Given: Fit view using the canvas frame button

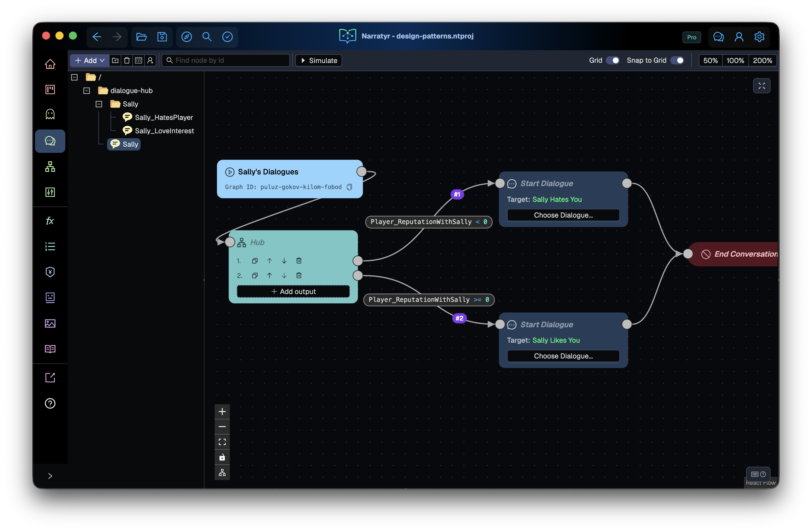Looking at the screenshot, I should pyautogui.click(x=222, y=442).
